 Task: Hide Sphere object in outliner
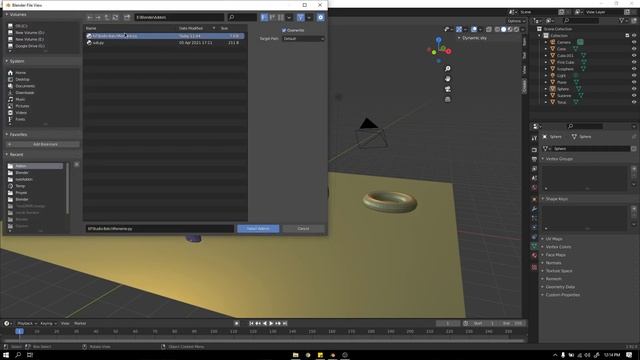click(x=634, y=89)
